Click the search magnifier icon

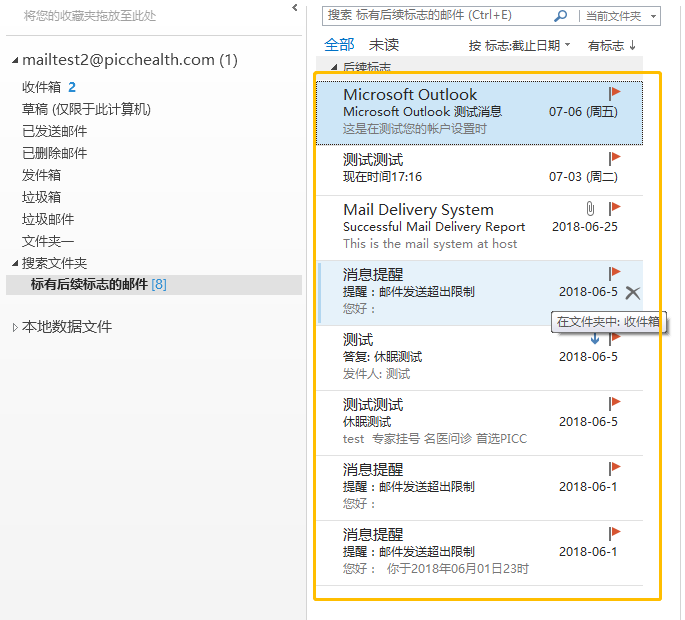[560, 16]
